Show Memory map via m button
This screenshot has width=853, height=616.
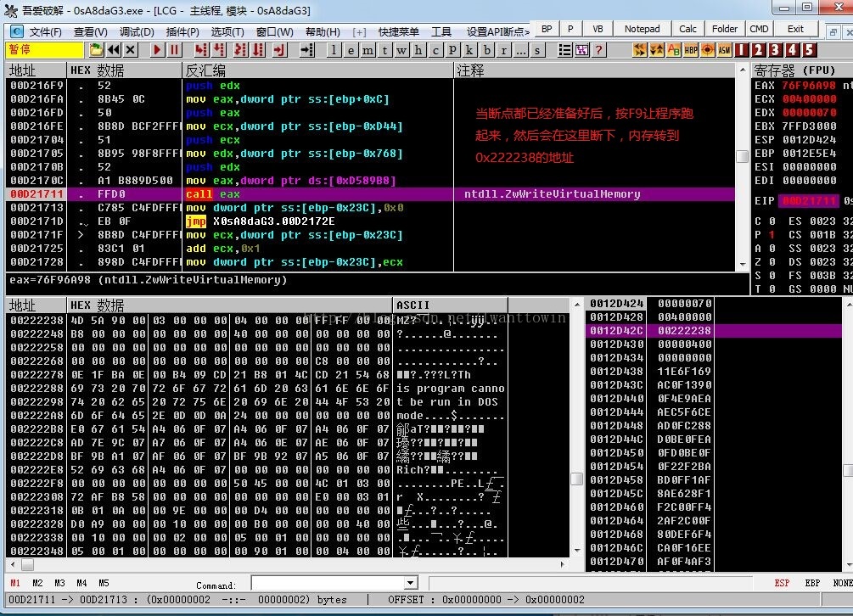tap(368, 50)
